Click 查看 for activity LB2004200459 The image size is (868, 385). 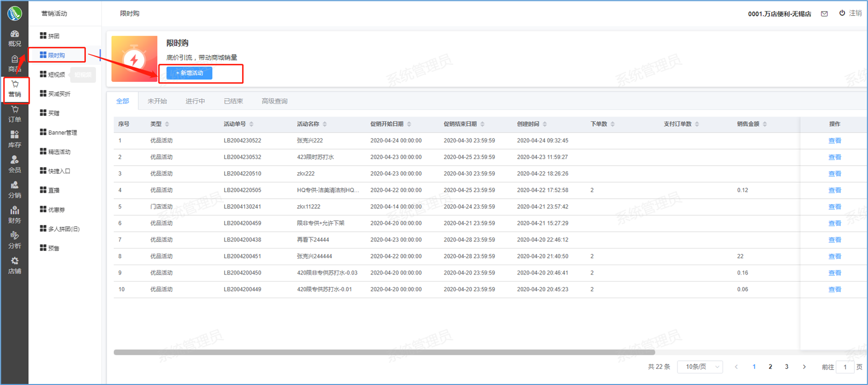pos(835,223)
